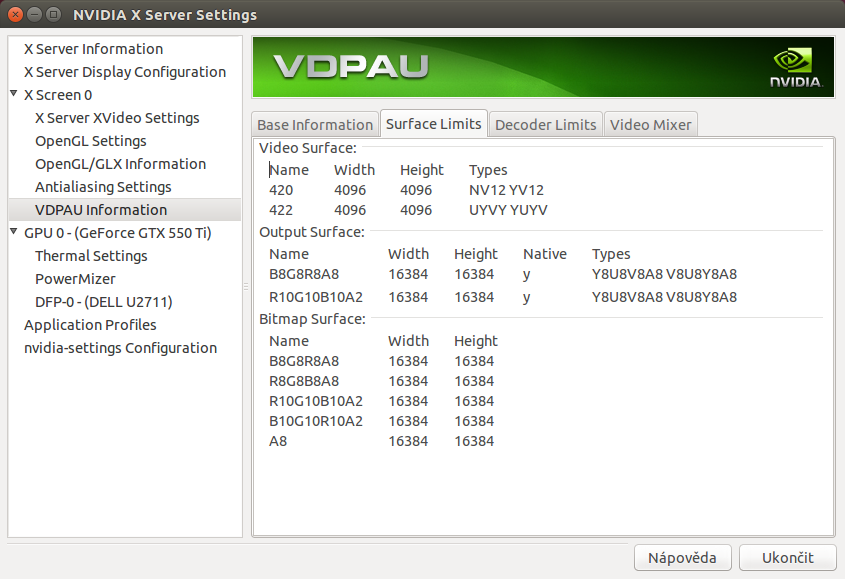Open DFP-0 - (DELL U2711) page
The image size is (845, 579).
point(103,302)
